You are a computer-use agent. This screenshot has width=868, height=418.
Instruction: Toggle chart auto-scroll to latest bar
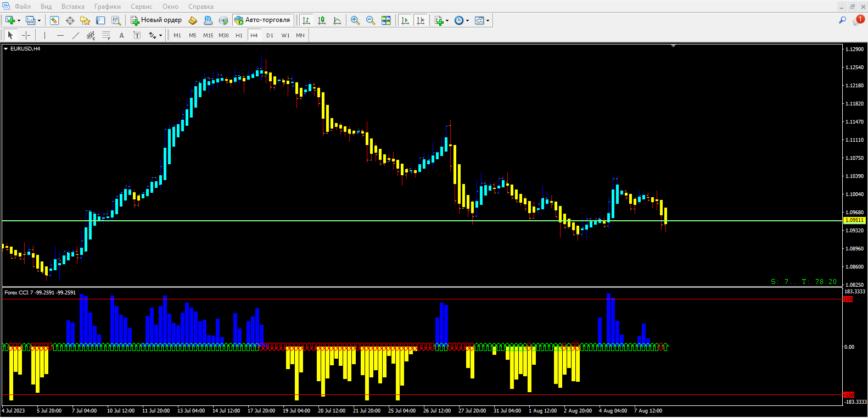[405, 20]
